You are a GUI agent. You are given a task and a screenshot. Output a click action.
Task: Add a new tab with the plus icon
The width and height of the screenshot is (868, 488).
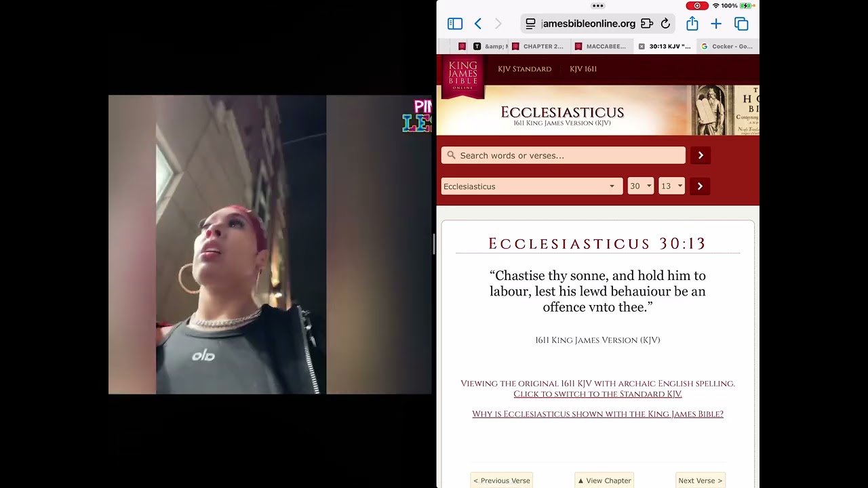tap(716, 24)
